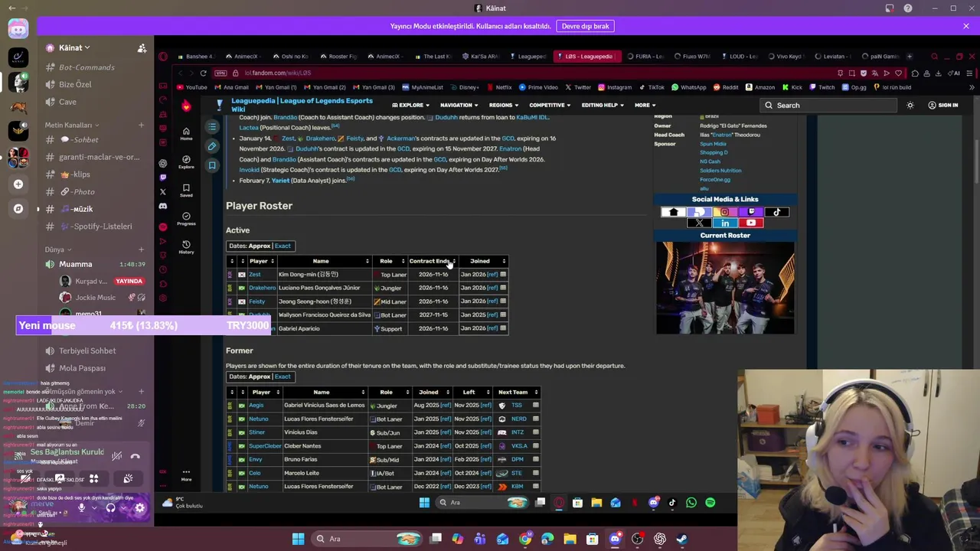Toggle Leaguepedia light/dark theme icon
The height and width of the screenshot is (551, 980).
(x=910, y=105)
